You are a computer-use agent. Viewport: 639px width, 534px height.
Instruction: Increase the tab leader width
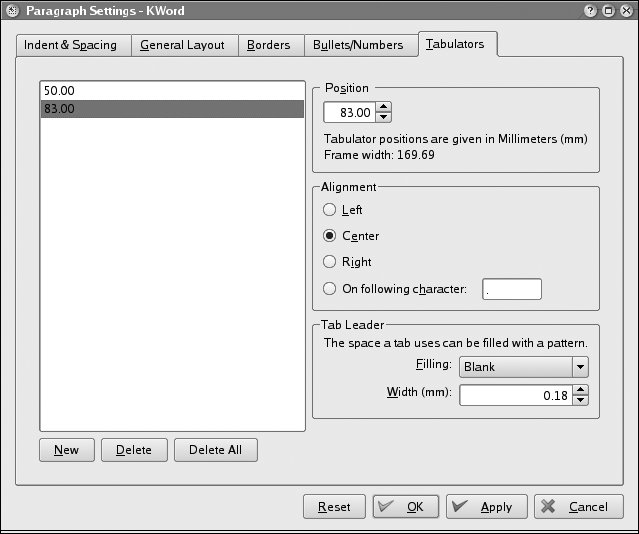click(580, 390)
